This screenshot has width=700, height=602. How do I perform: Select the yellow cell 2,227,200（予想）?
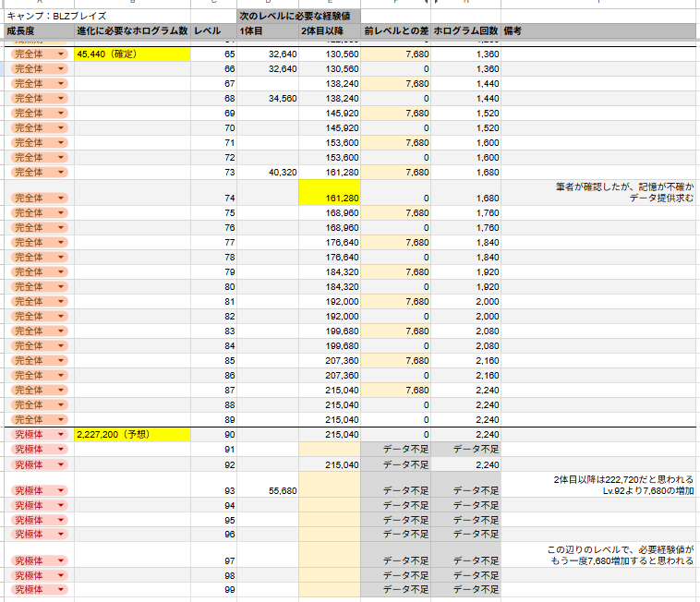[x=133, y=435]
